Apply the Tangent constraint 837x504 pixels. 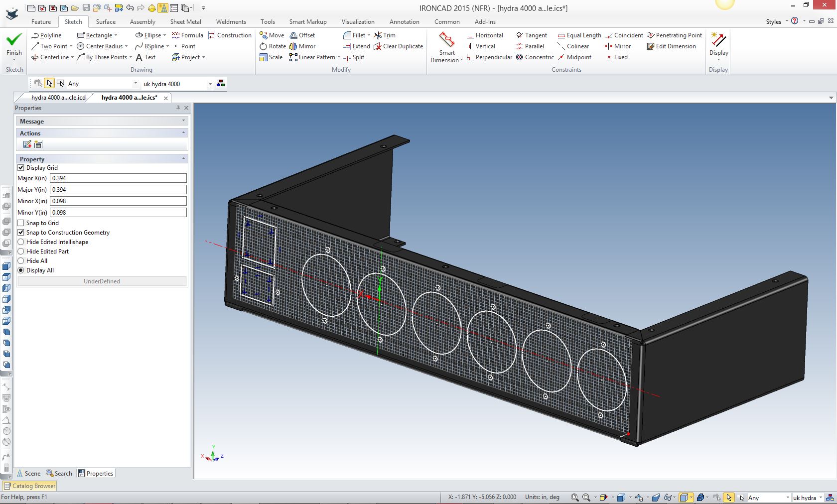coord(531,35)
